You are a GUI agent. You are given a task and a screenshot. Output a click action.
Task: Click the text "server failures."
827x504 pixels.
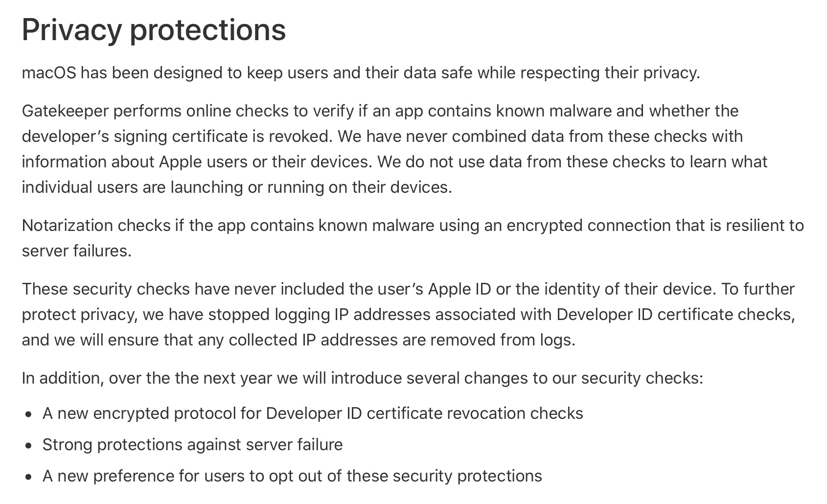77,251
